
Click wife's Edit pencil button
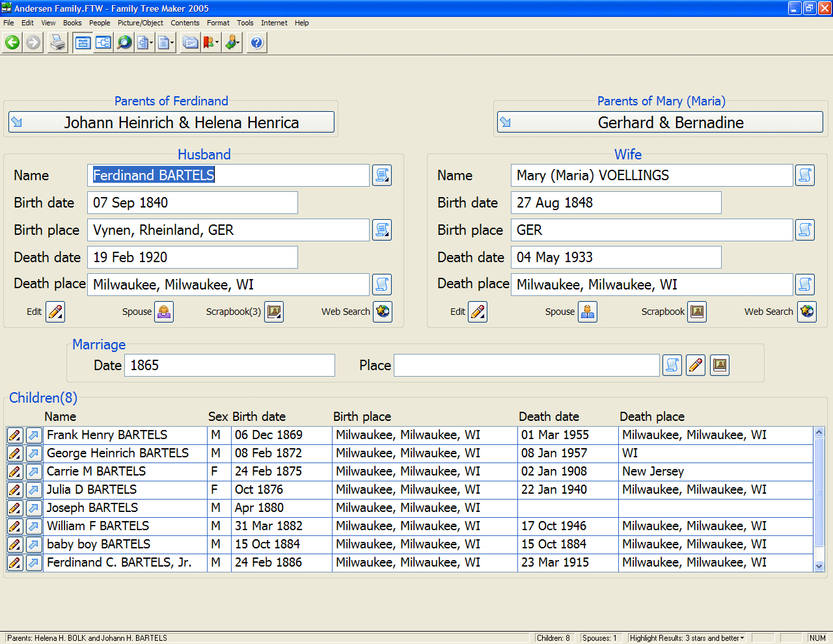478,312
